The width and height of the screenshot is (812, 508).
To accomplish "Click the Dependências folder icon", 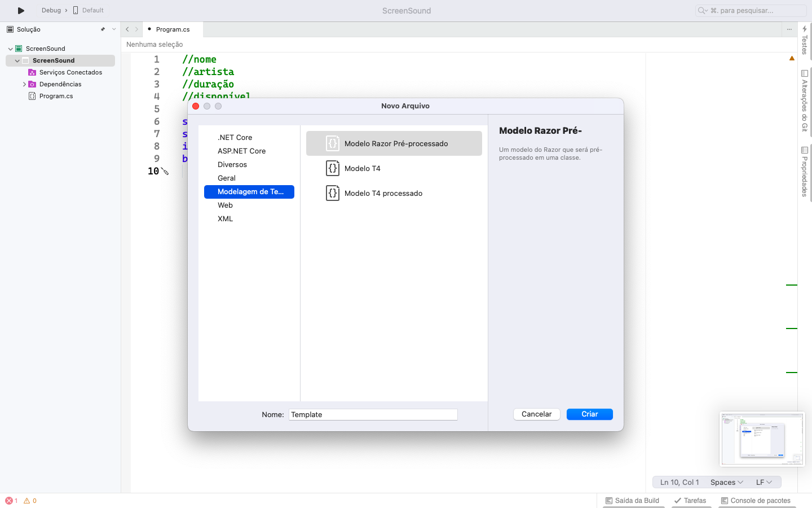I will 32,84.
